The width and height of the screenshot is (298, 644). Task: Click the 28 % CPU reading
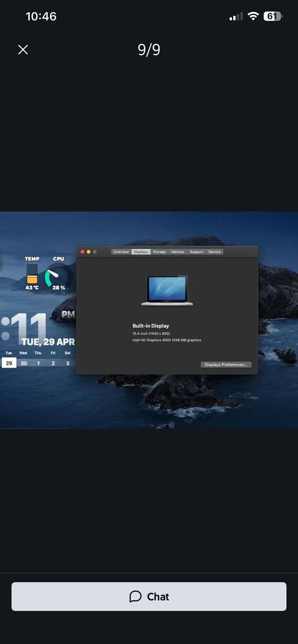(x=59, y=288)
